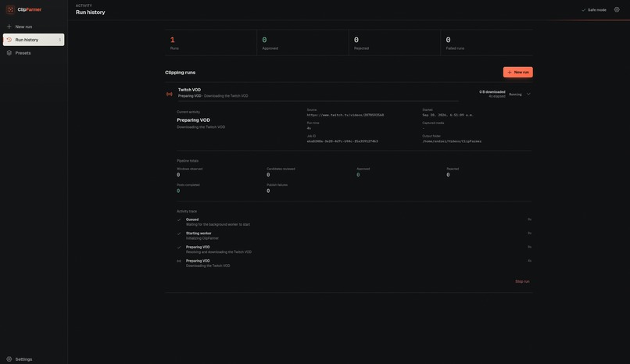Click the 'Run history' page title in header
This screenshot has height=364, width=630.
[x=91, y=12]
